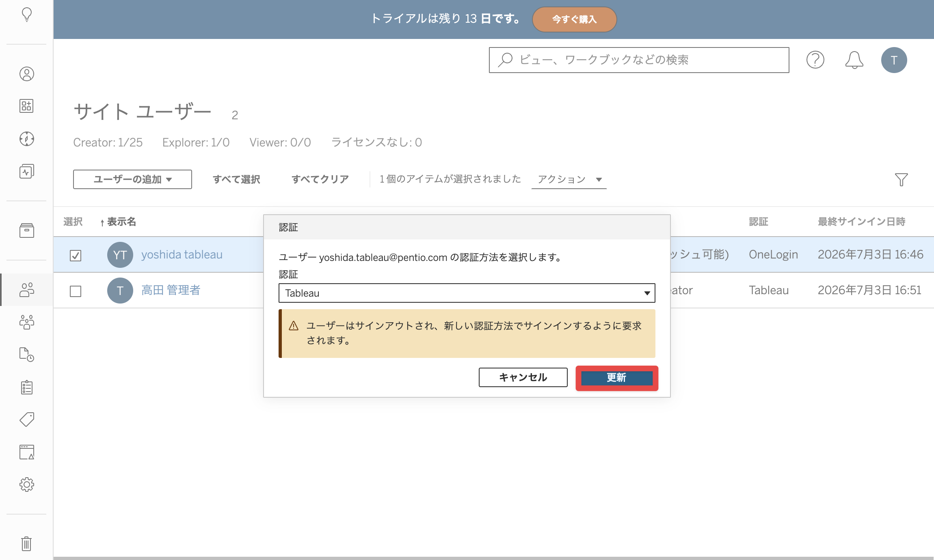Viewport: 934px width, 560px height.
Task: Click the 2026年7月3日 16:46 sign-in time
Action: pyautogui.click(x=870, y=254)
